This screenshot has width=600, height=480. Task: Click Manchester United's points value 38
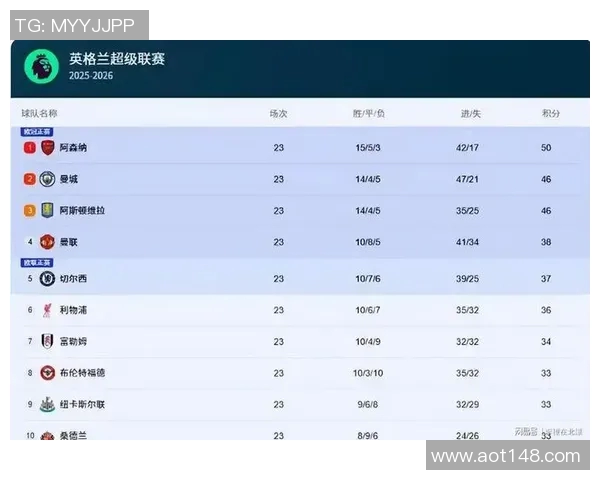546,242
